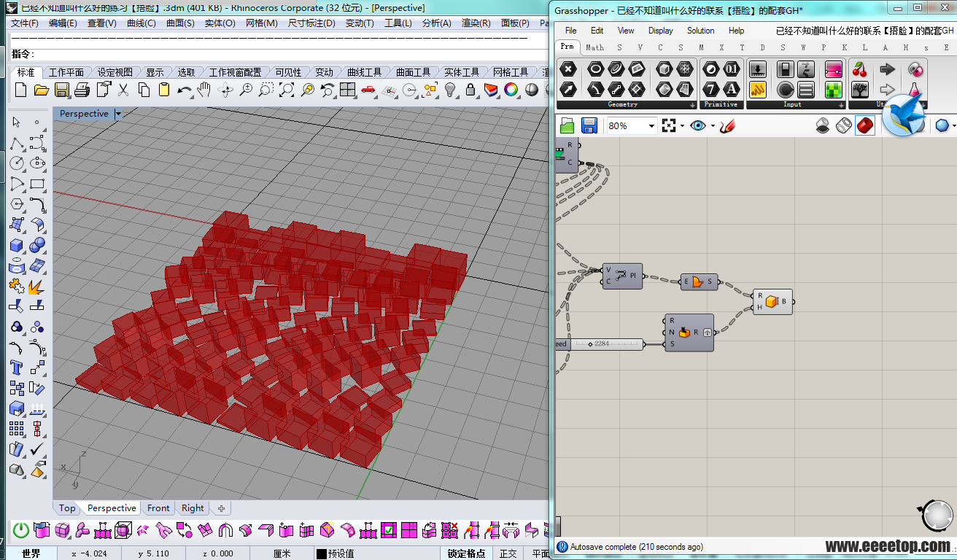Switch to wireframe preview mode icon
957x560 pixels.
844,126
